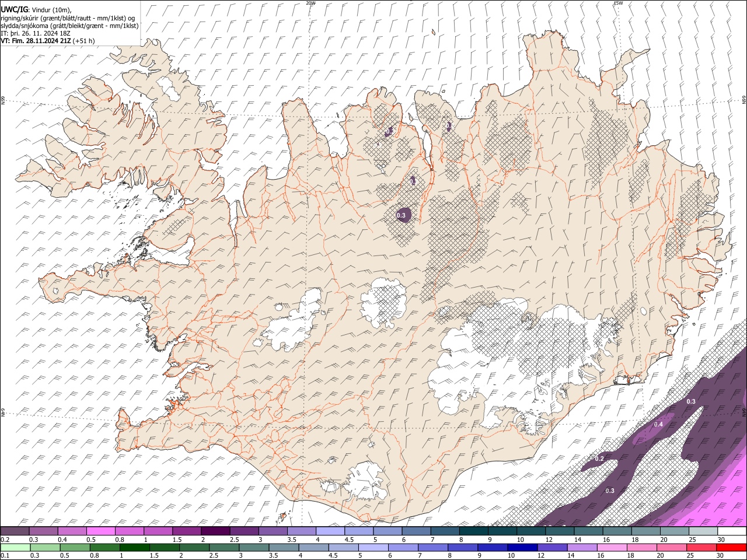Pick lower legend swatch between 0.5 and 0.8
This screenshot has width=747, height=560.
75,548
